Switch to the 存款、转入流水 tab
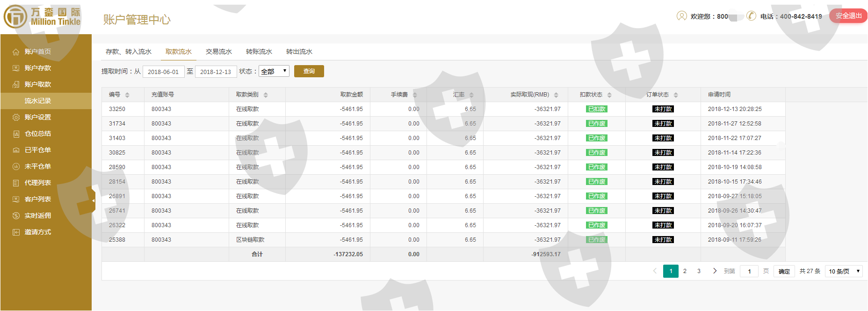 129,52
